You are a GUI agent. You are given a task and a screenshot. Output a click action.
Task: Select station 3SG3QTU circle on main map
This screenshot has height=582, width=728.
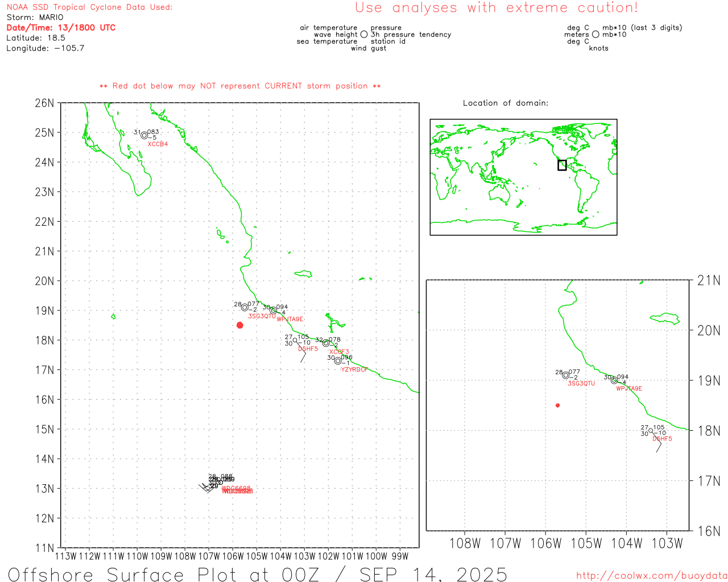pos(245,307)
